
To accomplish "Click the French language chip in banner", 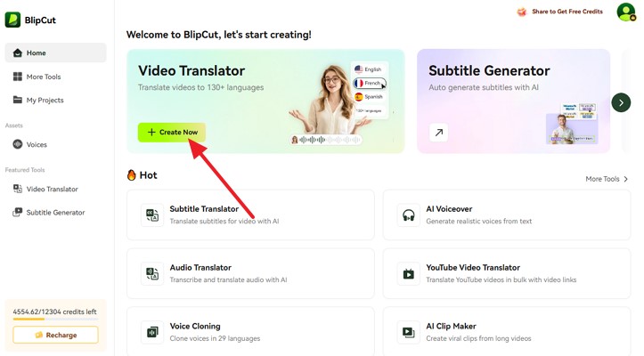I will tap(370, 83).
